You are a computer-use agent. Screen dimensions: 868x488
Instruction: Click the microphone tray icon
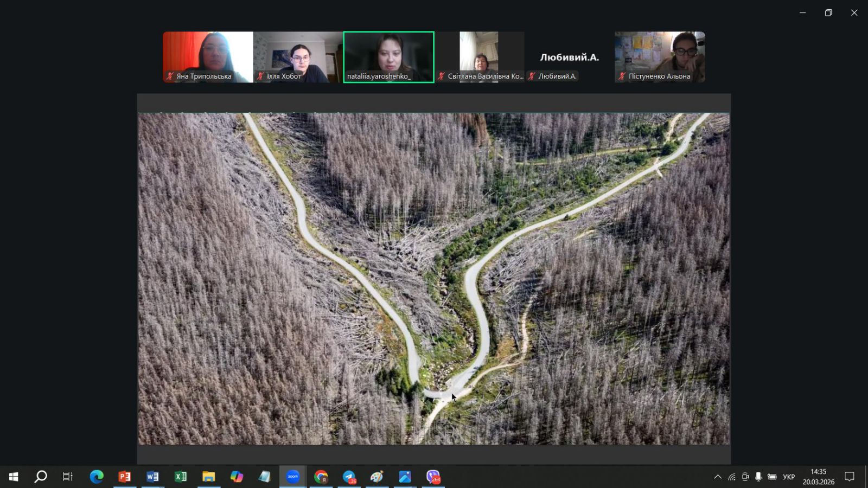tap(758, 477)
